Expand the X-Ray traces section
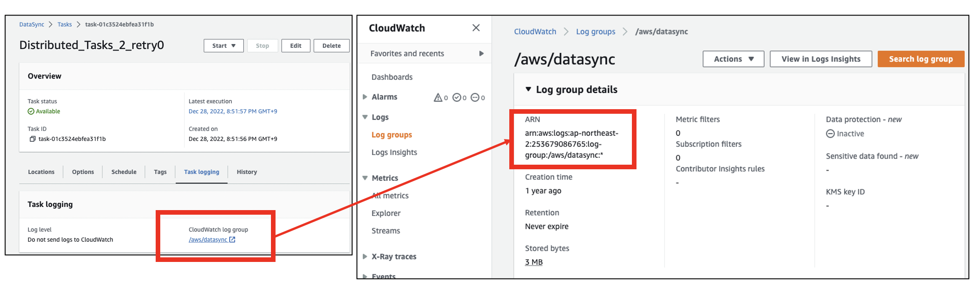The width and height of the screenshot is (980, 289). pos(365,256)
